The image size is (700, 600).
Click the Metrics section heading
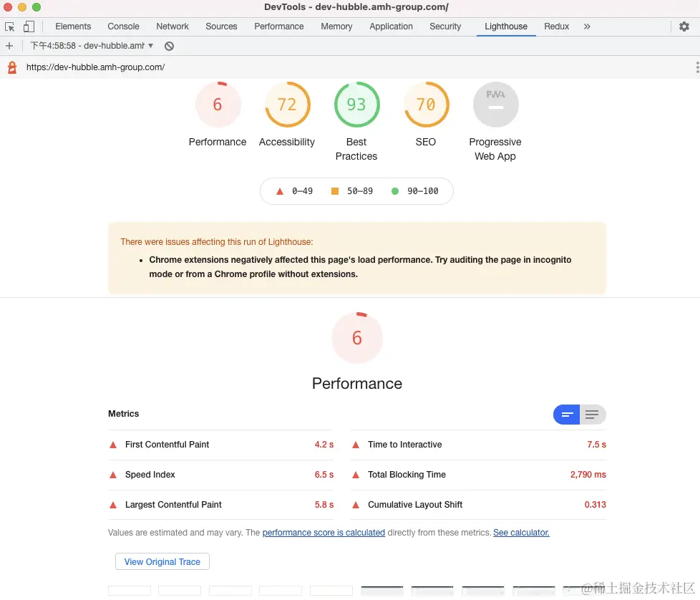pyautogui.click(x=124, y=414)
